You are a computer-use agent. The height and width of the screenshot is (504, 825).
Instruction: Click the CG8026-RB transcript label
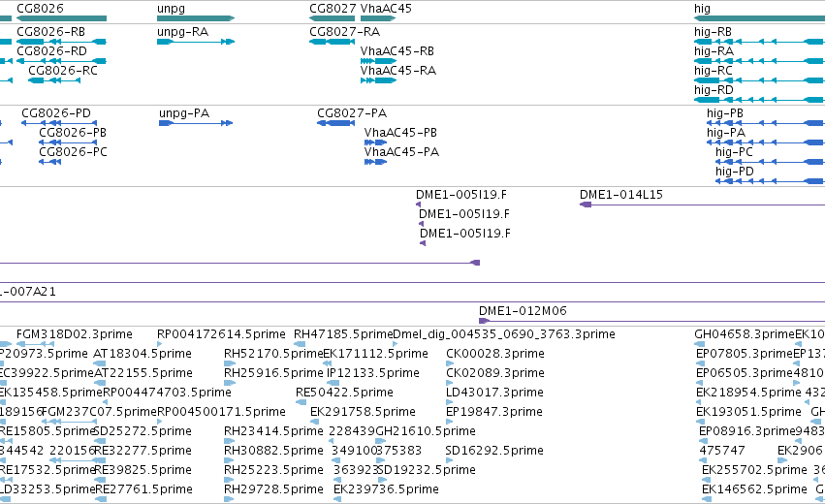tap(51, 32)
